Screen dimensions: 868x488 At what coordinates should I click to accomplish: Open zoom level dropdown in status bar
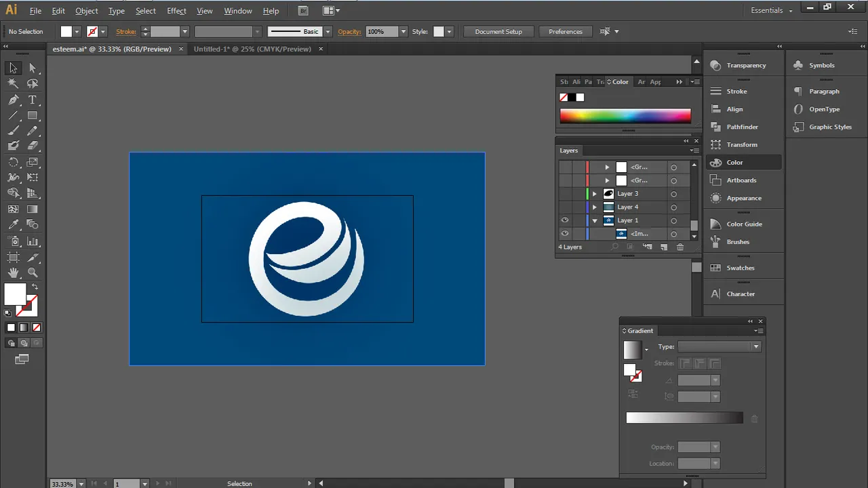(81, 484)
